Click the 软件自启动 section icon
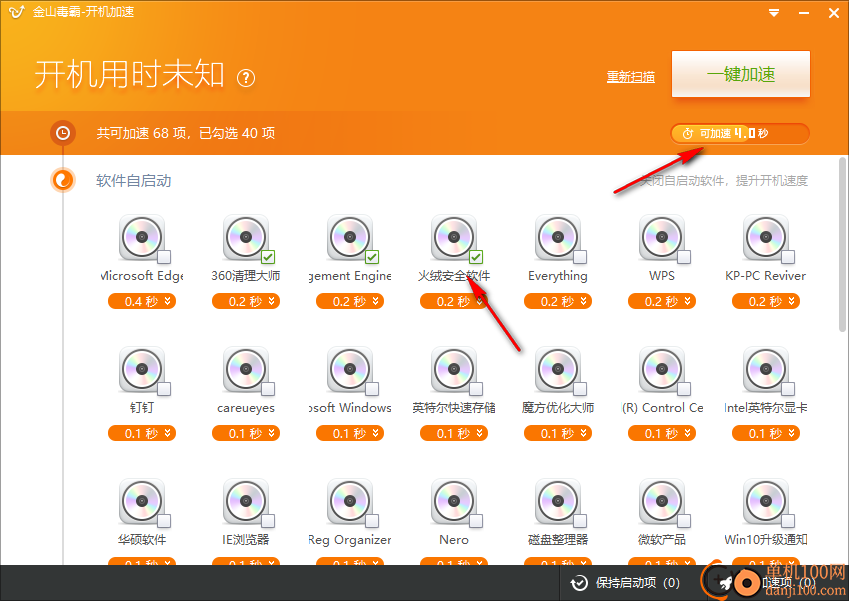Image resolution: width=849 pixels, height=601 pixels. coord(63,180)
